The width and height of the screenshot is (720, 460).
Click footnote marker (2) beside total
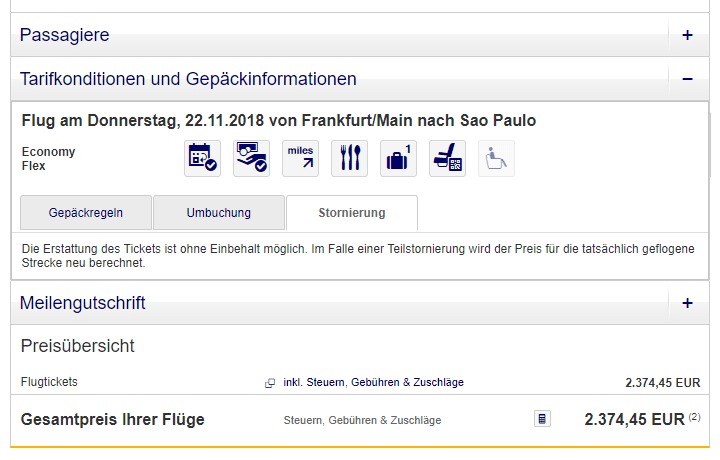[694, 417]
